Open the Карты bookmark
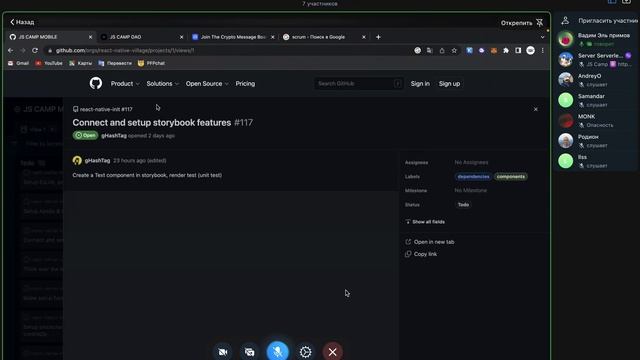This screenshot has width=640, height=360. click(x=80, y=63)
